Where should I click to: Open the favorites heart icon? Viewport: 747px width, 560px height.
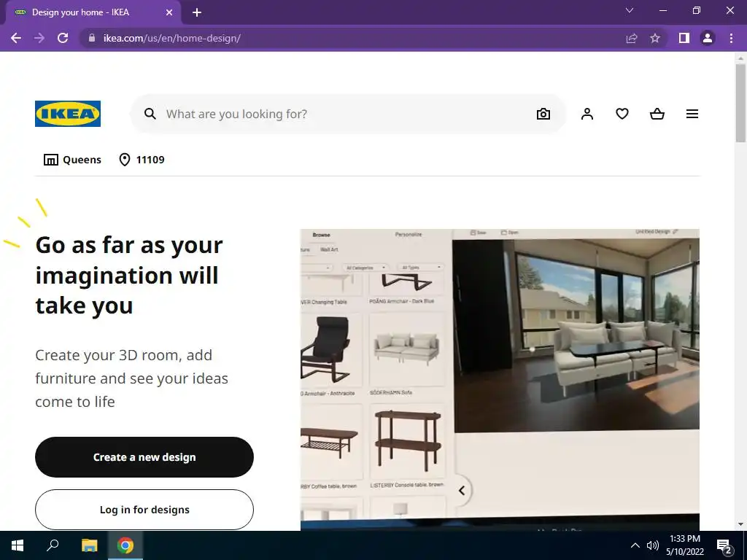coord(622,114)
